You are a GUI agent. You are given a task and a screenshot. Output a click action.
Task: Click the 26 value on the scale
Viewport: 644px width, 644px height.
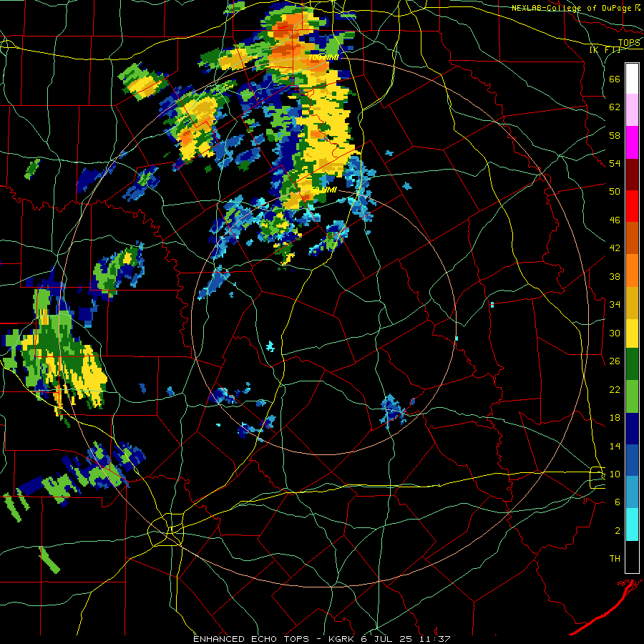[x=615, y=361]
